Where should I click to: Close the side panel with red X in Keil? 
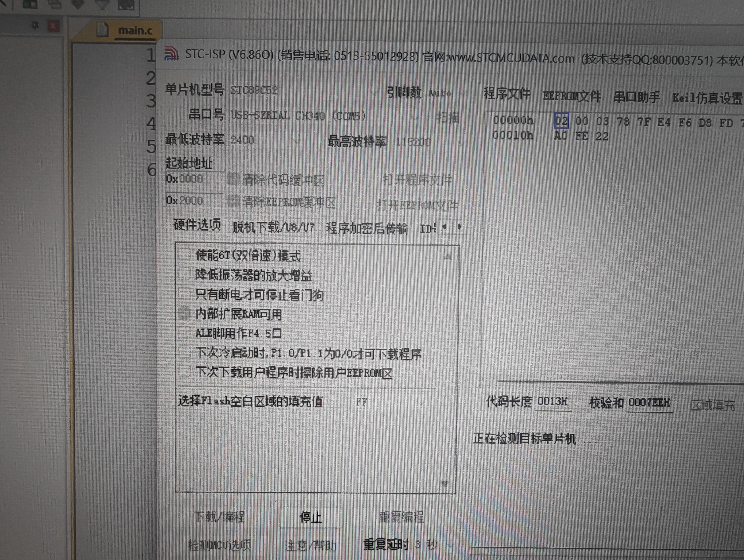tap(53, 26)
